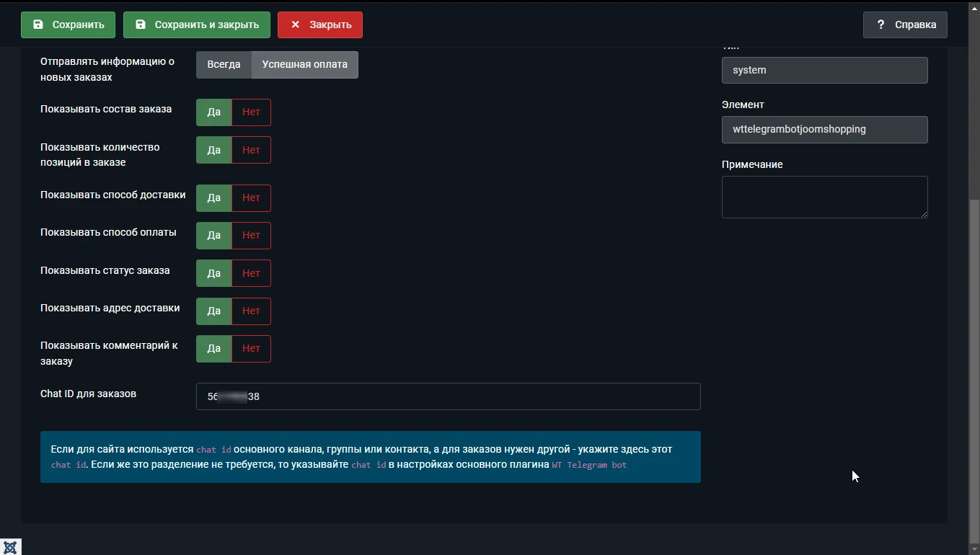Image resolution: width=980 pixels, height=555 pixels.
Task: Click the disk icon on Сохранить button
Action: (38, 25)
